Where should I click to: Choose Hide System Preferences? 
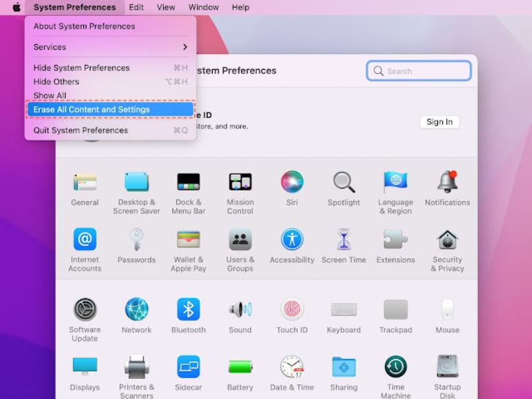tap(111, 68)
